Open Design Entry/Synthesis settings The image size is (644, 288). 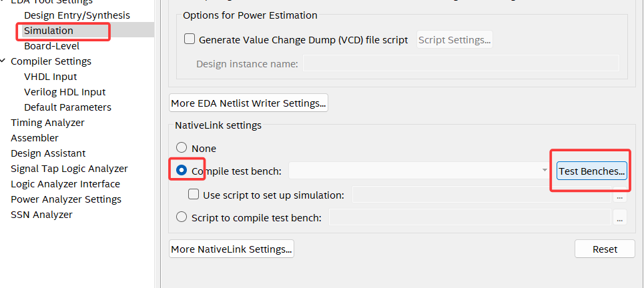coord(77,15)
